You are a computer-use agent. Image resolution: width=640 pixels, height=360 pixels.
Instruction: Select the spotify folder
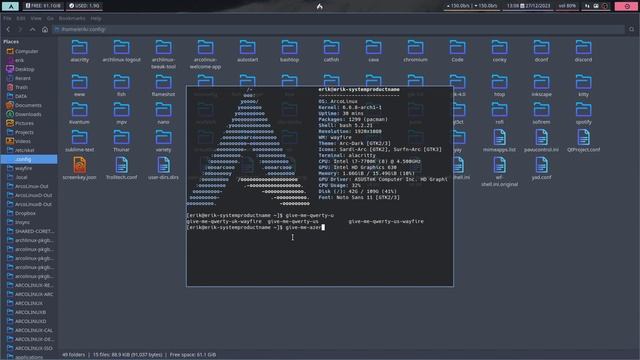point(583,113)
